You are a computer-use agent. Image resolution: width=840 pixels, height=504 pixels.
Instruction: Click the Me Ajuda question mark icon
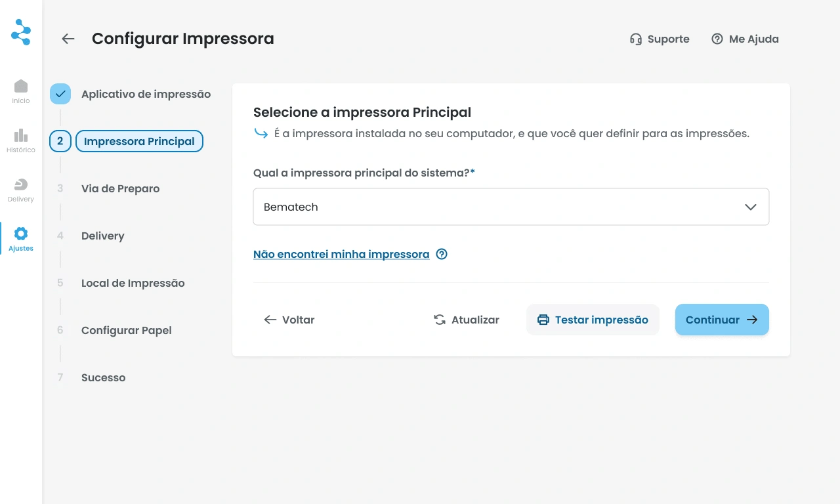click(x=717, y=39)
